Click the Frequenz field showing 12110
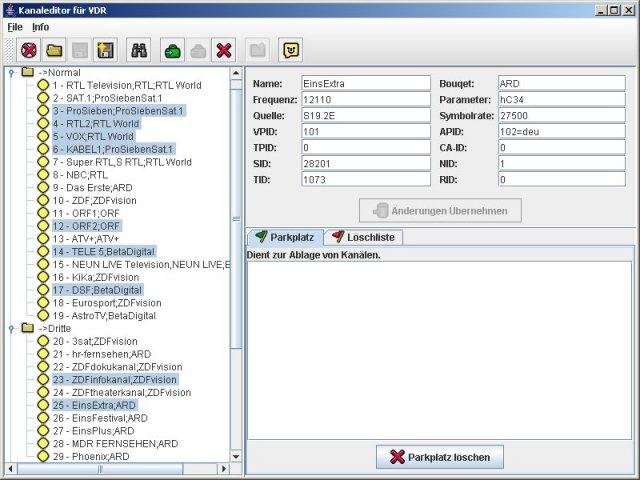Viewport: 640px width, 480px height. click(366, 99)
